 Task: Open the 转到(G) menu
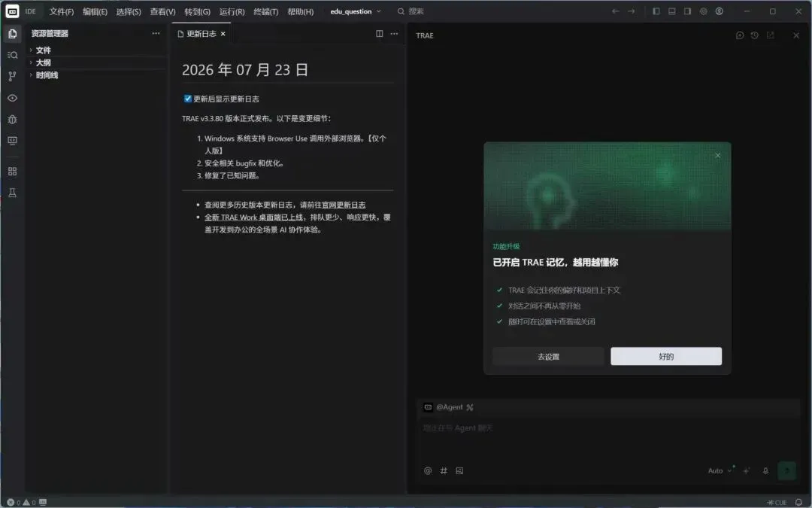coord(197,11)
